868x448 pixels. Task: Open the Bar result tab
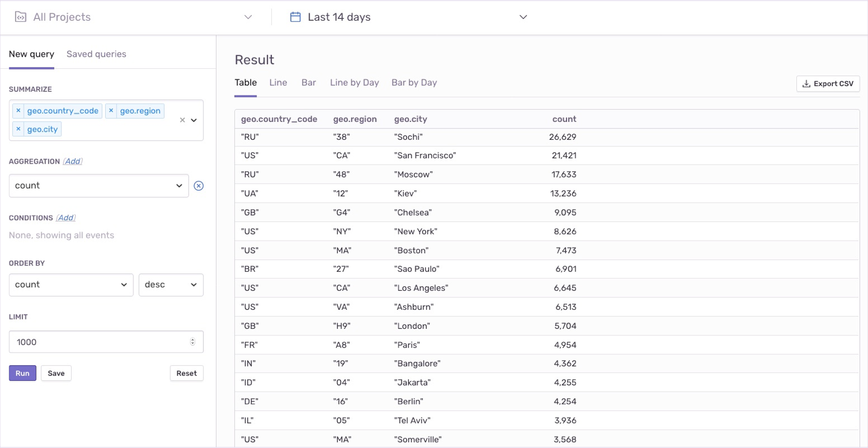click(x=309, y=83)
